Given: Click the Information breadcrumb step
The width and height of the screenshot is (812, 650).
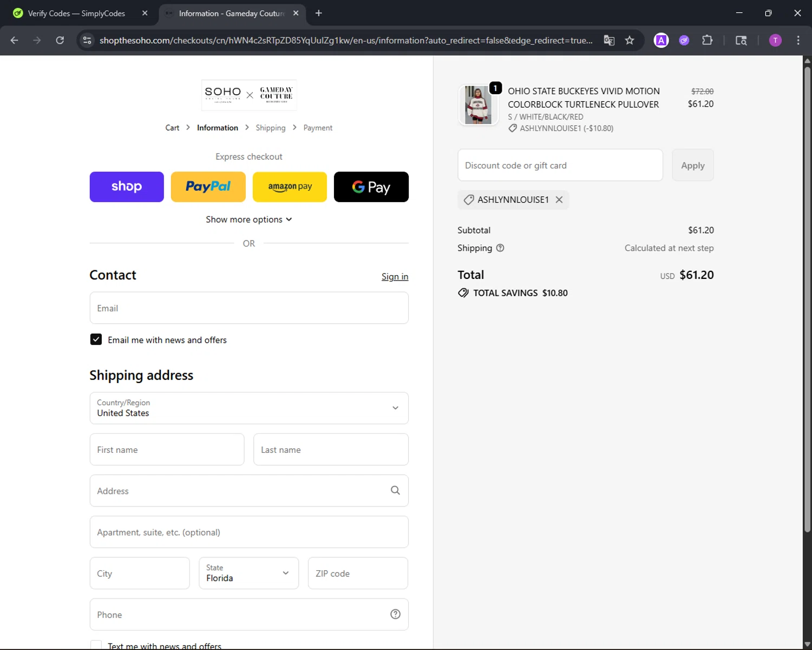Looking at the screenshot, I should tap(218, 128).
